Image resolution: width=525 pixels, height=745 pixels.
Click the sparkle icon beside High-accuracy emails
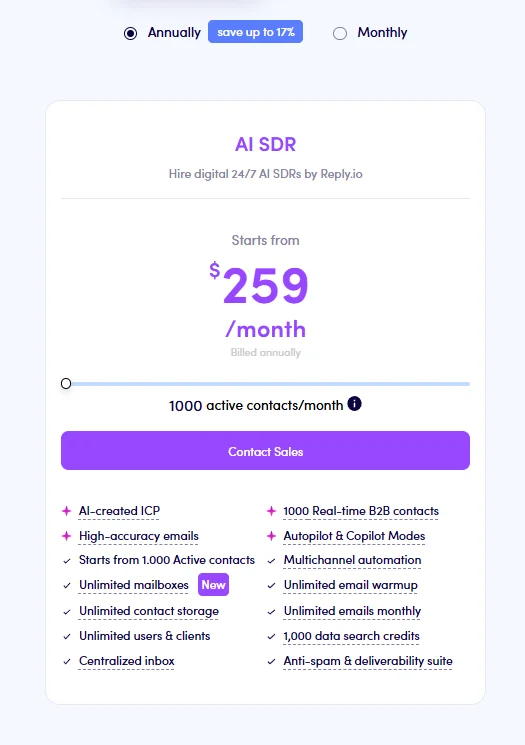[67, 536]
